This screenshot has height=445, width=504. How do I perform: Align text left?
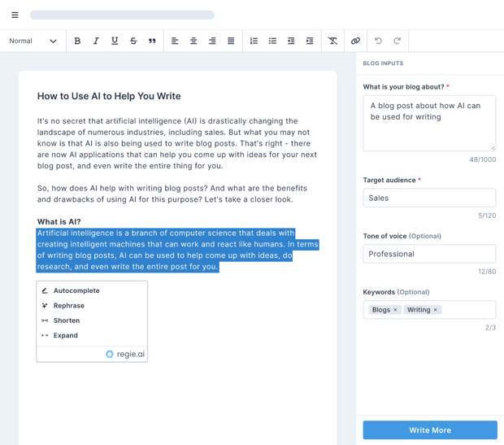click(175, 41)
